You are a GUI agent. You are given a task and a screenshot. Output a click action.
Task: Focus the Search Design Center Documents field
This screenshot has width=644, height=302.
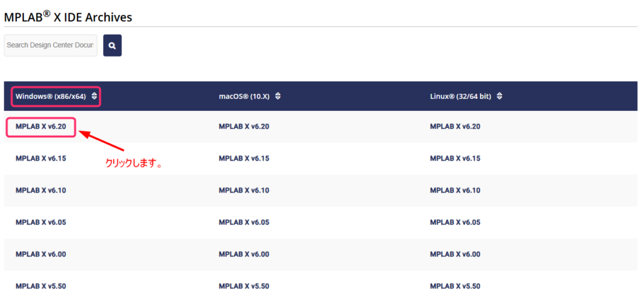tap(50, 45)
